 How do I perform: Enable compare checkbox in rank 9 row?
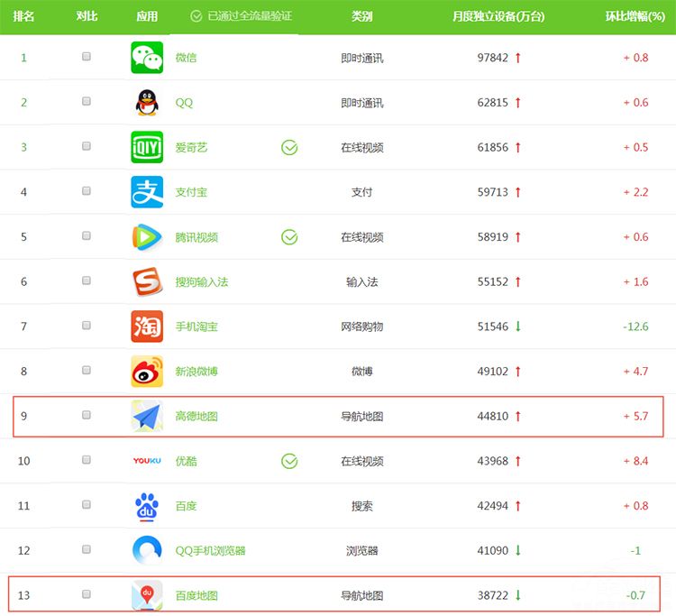click(x=87, y=415)
